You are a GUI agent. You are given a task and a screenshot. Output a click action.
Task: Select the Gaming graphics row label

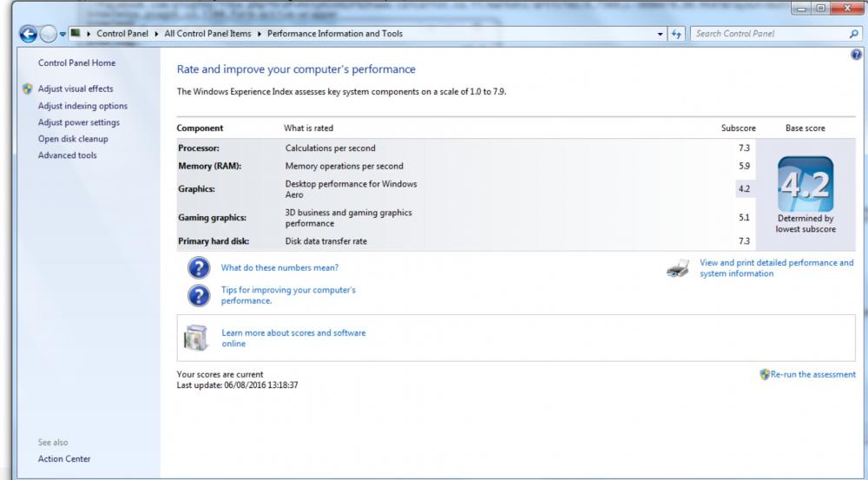click(212, 218)
